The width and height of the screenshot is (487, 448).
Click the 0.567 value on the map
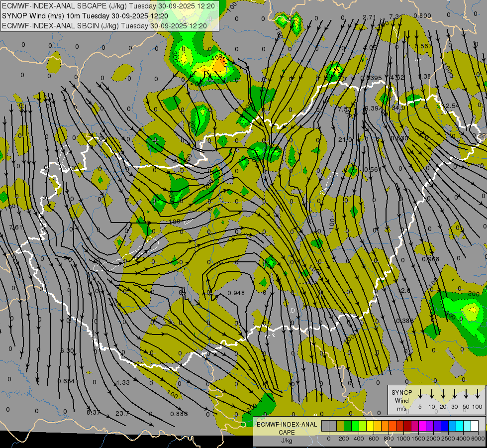tap(424, 46)
